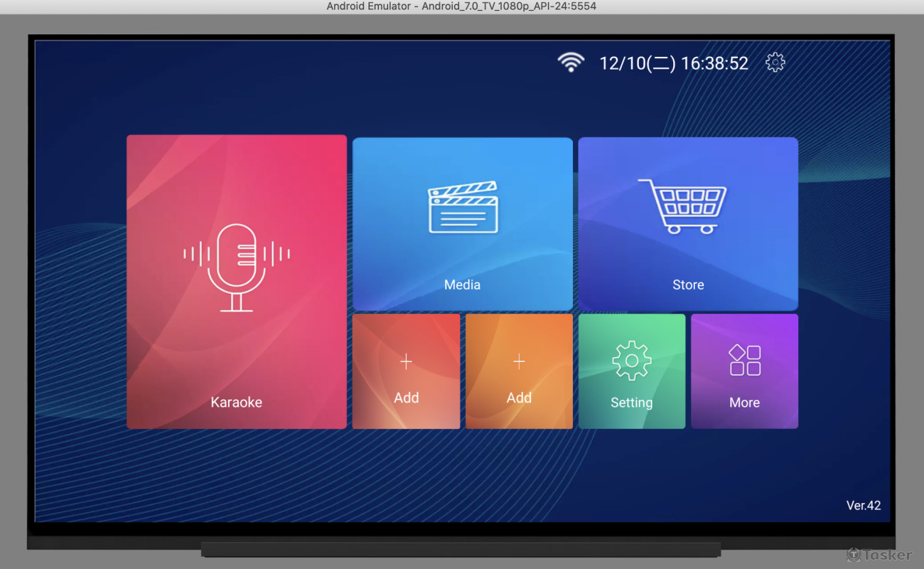This screenshot has height=569, width=924.
Task: Click the second orange Add tile
Action: tap(518, 371)
